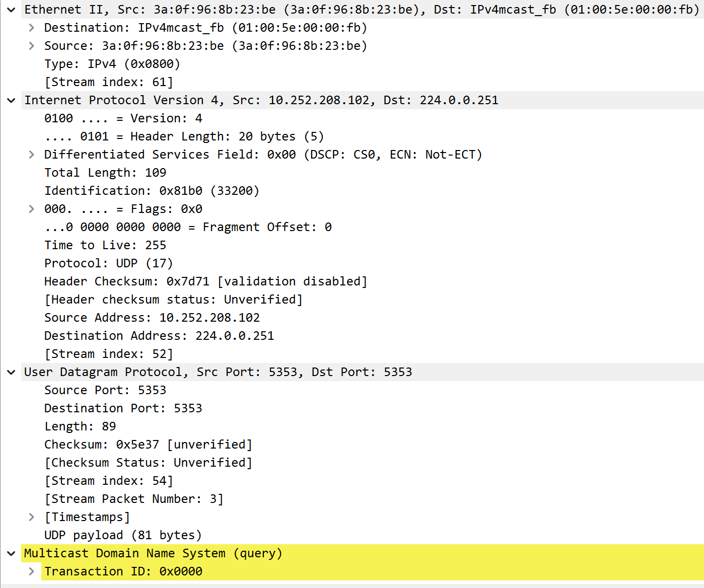Select Destination Address 224.0.0.251 field
Viewport: 704px width, 588px height.
pyautogui.click(x=159, y=336)
